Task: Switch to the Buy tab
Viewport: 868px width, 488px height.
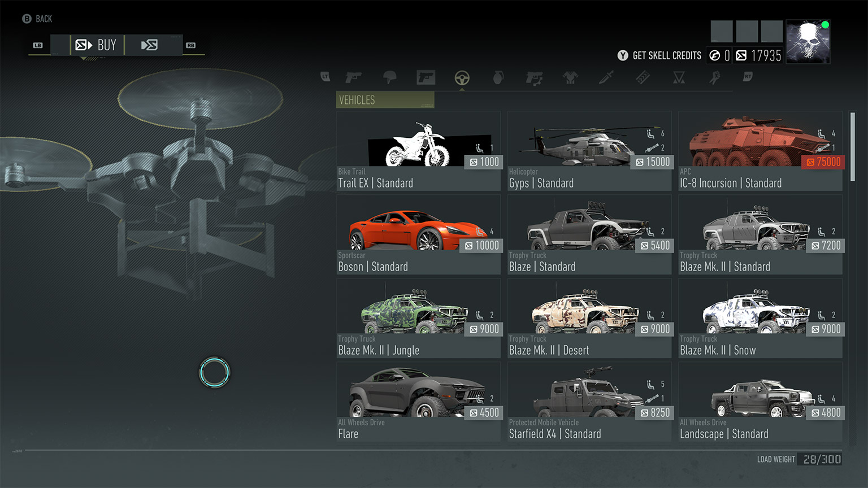Action: coord(97,45)
